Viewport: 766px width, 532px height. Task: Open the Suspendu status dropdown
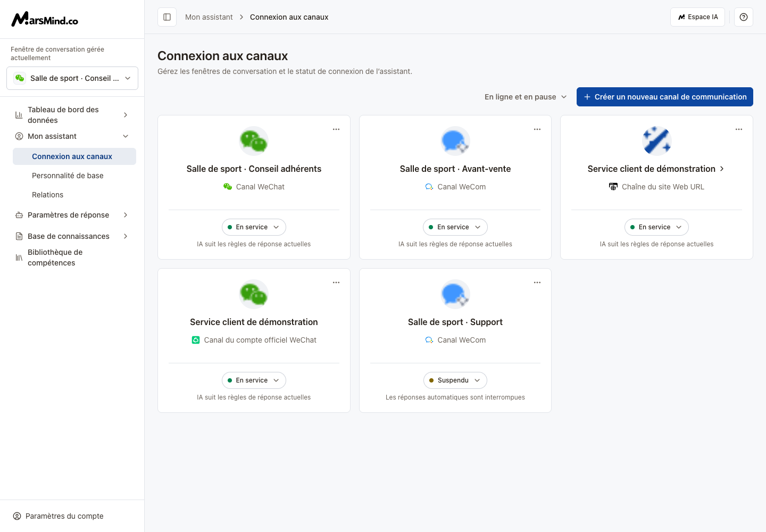455,380
